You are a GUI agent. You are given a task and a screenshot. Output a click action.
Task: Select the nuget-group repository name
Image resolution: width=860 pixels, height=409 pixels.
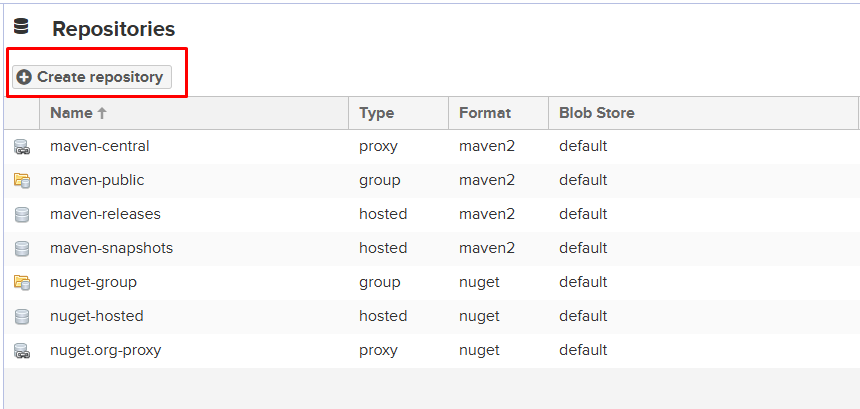[x=93, y=283]
